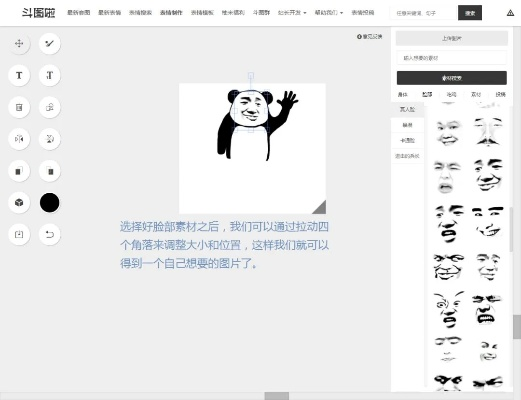The height and width of the screenshot is (400, 521).
Task: Click the 意见反馈 feedback link
Action: click(x=369, y=37)
